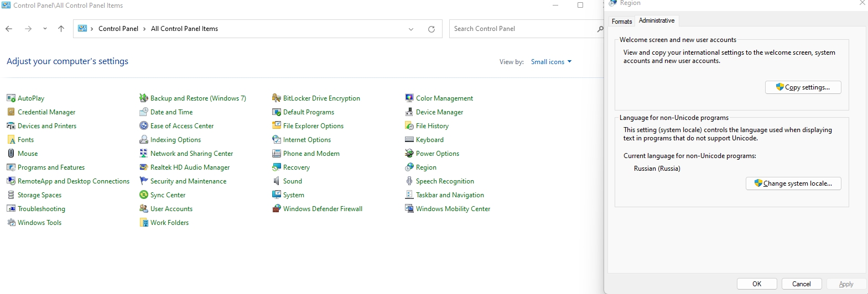This screenshot has height=294, width=868.
Task: Click the AutoPlay icon
Action: pyautogui.click(x=11, y=98)
